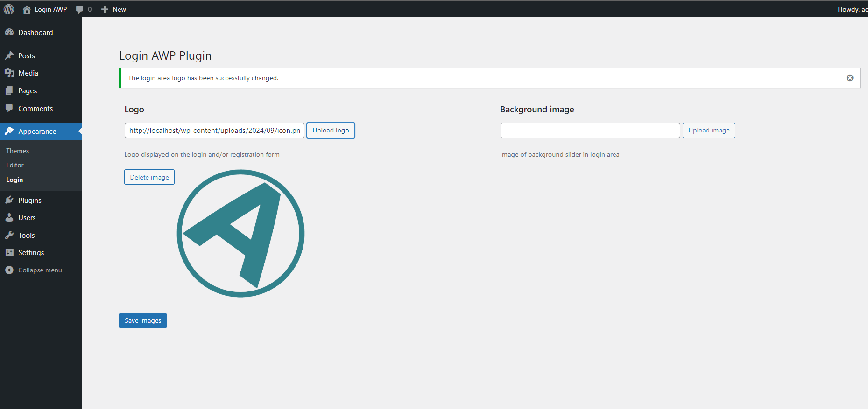Click the Login AWP site name link
Image resolution: width=868 pixels, height=409 pixels.
click(50, 9)
